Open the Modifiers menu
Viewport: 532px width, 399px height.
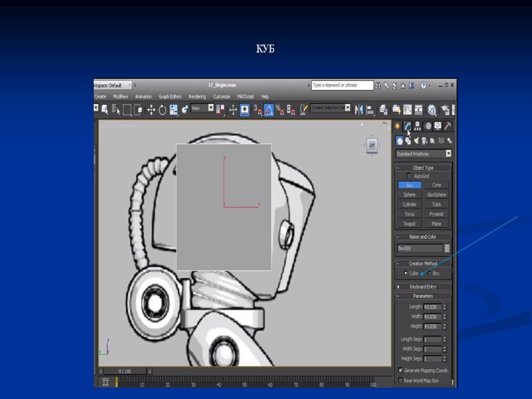(120, 96)
